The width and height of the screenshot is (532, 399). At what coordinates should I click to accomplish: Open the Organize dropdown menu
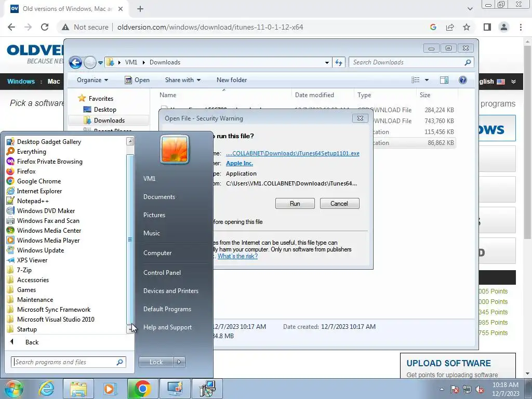92,80
